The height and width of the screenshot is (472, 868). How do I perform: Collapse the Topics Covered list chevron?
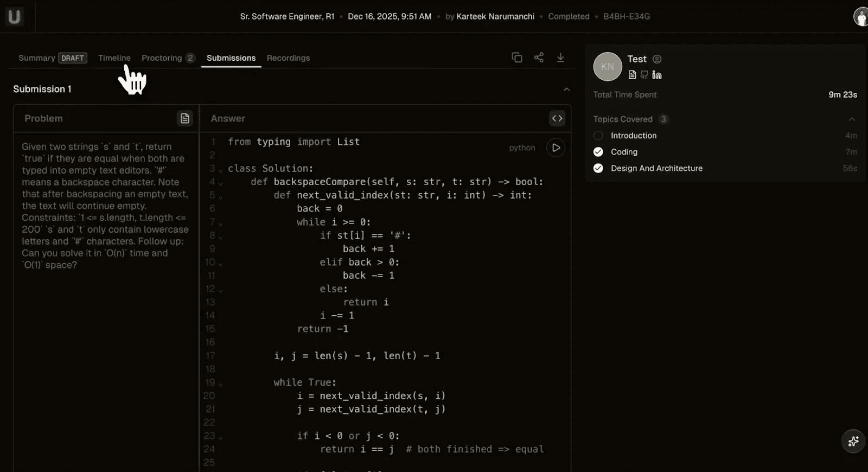852,119
